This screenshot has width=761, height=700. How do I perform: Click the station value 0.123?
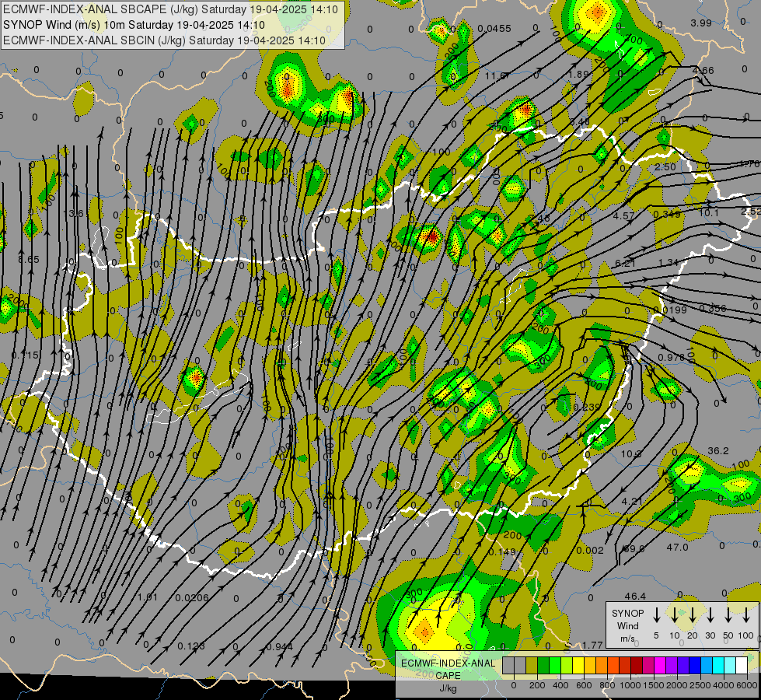(x=190, y=646)
